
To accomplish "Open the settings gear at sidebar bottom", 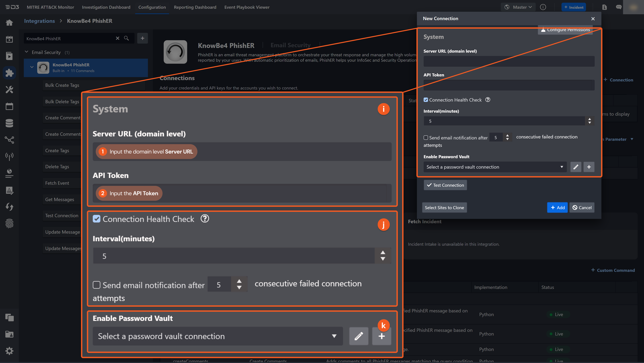I will point(9,351).
